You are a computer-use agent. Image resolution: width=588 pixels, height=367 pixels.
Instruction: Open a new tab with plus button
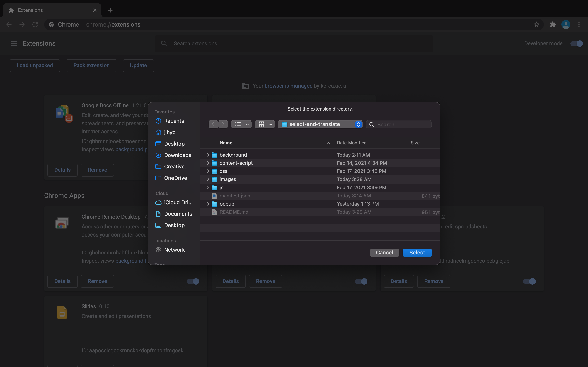[110, 10]
